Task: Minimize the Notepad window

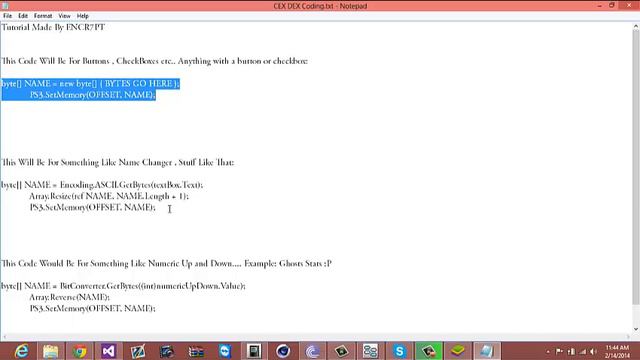Action: pos(600,6)
